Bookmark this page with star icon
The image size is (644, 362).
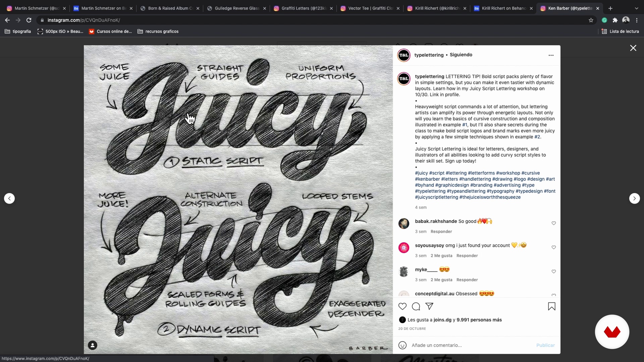coord(591,20)
